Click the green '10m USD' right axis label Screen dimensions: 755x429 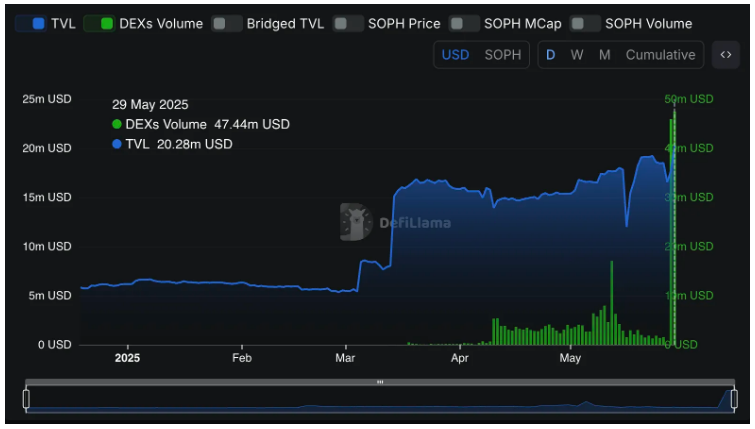point(690,296)
